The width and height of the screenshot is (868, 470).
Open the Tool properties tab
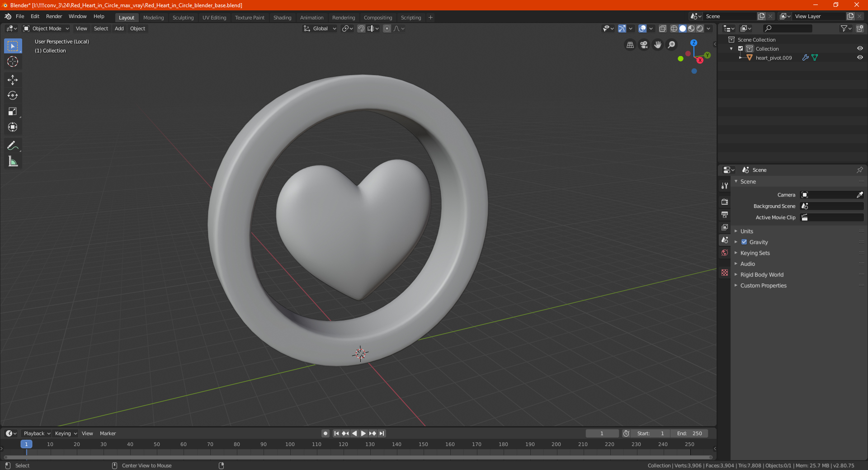point(725,186)
